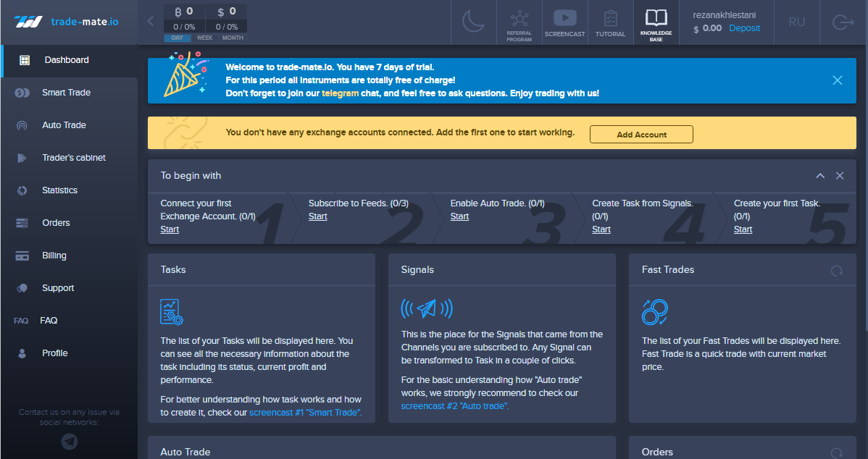Open the Tutorial clipboard icon
This screenshot has height=459, width=868.
point(610,23)
